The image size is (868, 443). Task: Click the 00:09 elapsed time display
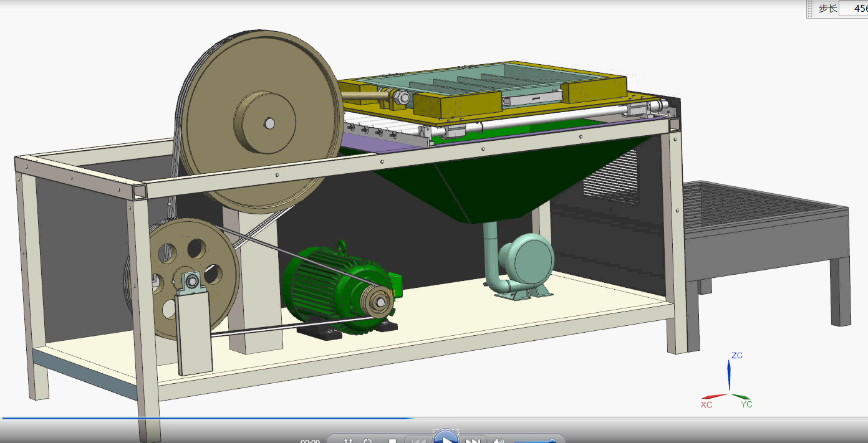coord(310,441)
